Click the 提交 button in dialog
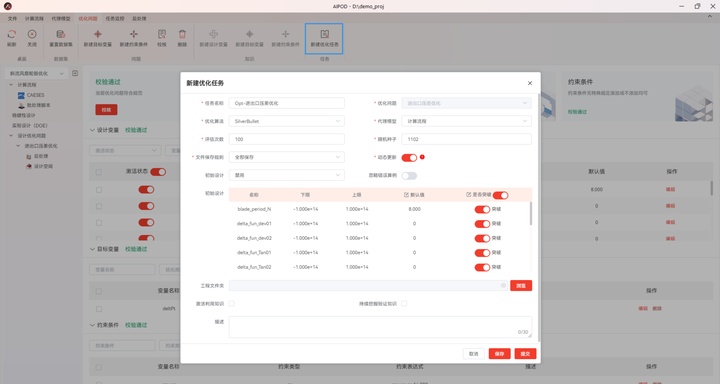The height and width of the screenshot is (384, 720). point(525,354)
